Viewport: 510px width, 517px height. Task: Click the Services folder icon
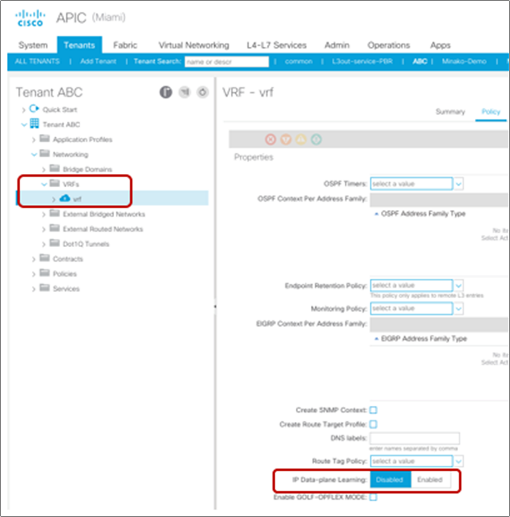tap(44, 287)
